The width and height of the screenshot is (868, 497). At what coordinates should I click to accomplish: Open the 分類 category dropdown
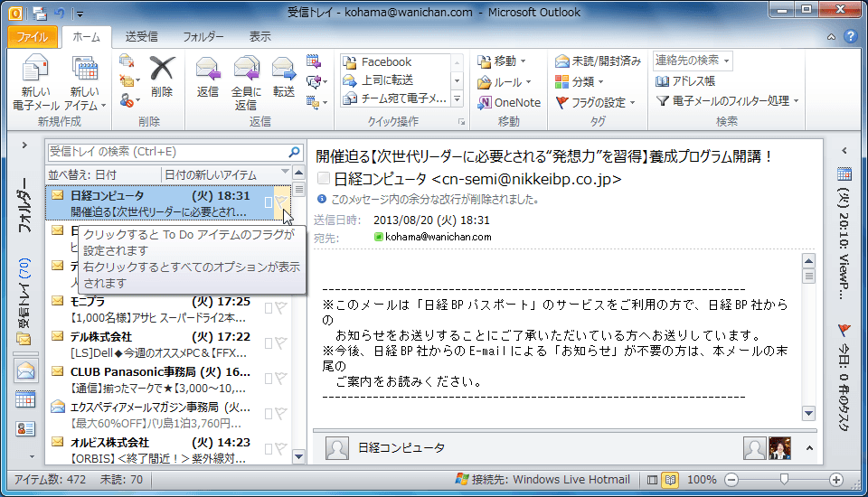tap(579, 82)
